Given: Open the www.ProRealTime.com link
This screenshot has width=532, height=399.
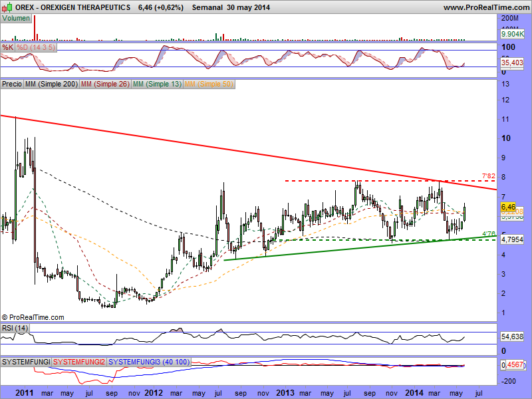Looking at the screenshot, I should pyautogui.click(x=487, y=7).
